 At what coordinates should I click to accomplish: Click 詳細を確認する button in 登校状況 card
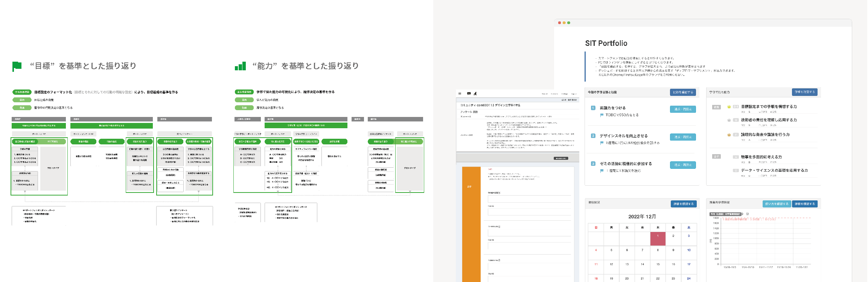click(x=684, y=204)
